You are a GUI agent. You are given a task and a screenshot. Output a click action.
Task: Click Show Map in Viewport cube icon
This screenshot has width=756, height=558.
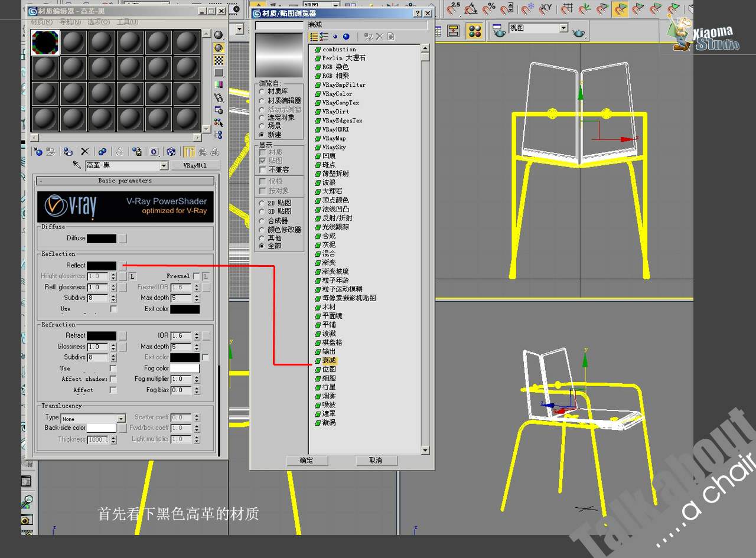pos(171,152)
